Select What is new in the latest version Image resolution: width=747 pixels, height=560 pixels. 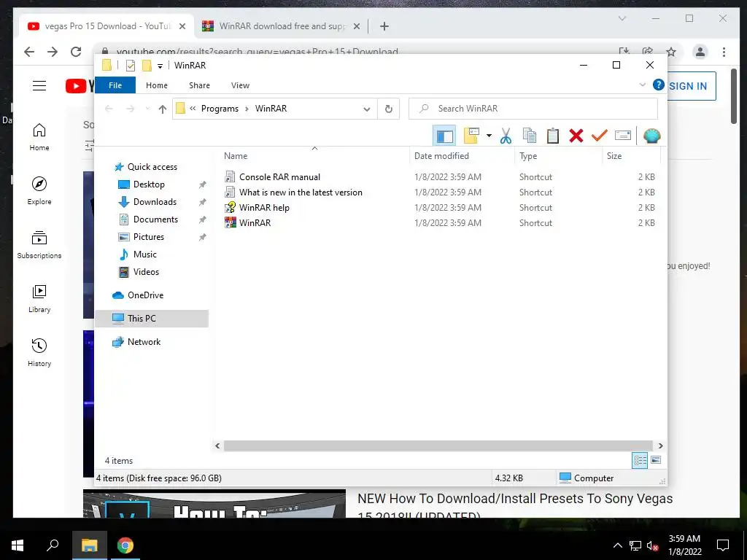tap(300, 192)
